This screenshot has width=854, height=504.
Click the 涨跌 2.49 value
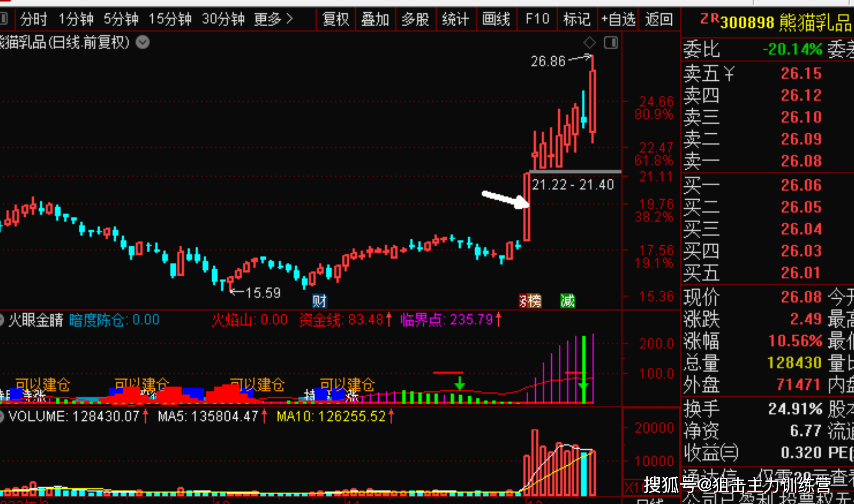click(x=806, y=319)
